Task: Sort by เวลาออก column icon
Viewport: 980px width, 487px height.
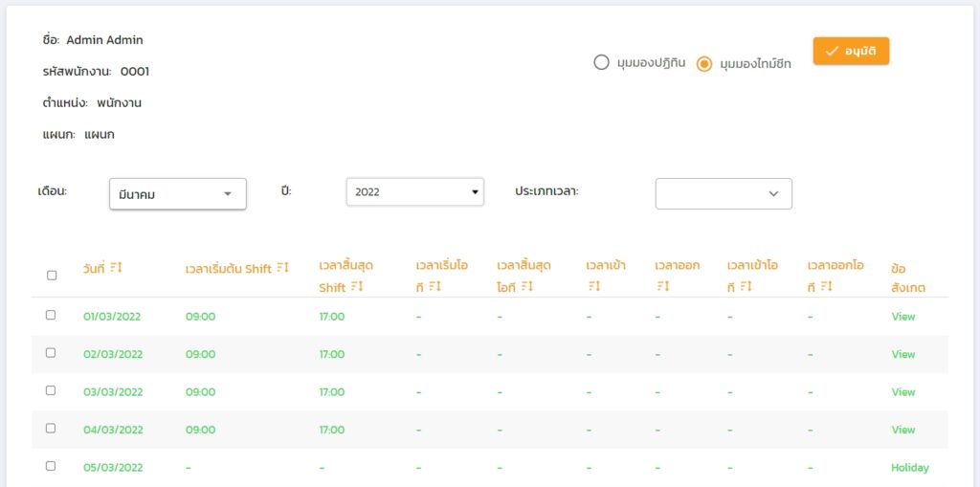Action: pos(662,287)
